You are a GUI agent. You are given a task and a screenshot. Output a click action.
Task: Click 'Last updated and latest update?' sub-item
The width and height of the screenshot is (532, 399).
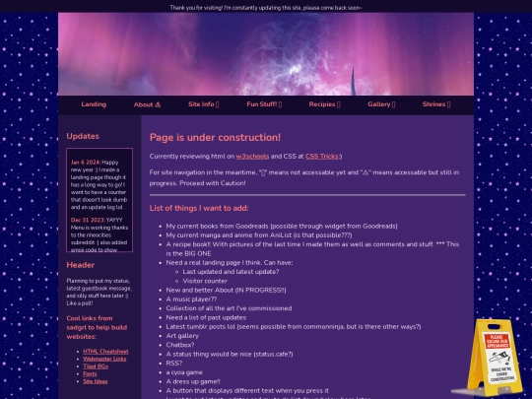pyautogui.click(x=231, y=272)
